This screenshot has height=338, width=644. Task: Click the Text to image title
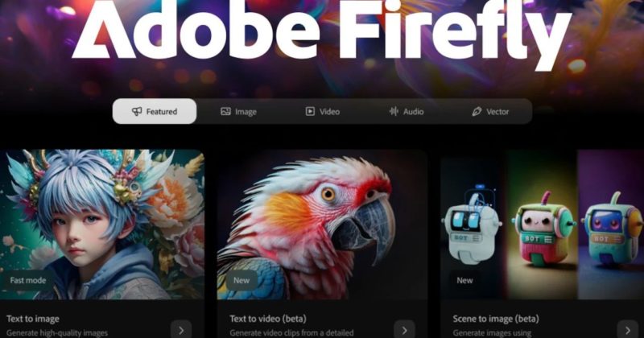tap(33, 319)
